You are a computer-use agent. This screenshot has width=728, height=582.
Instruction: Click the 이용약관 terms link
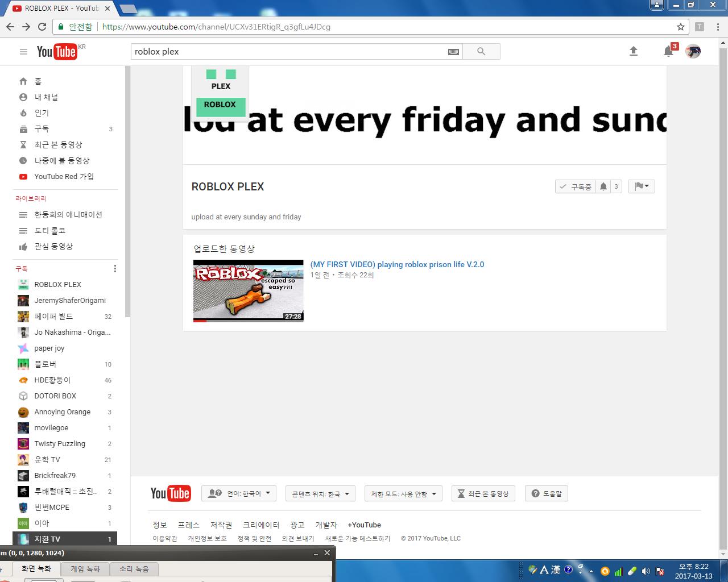pos(165,538)
